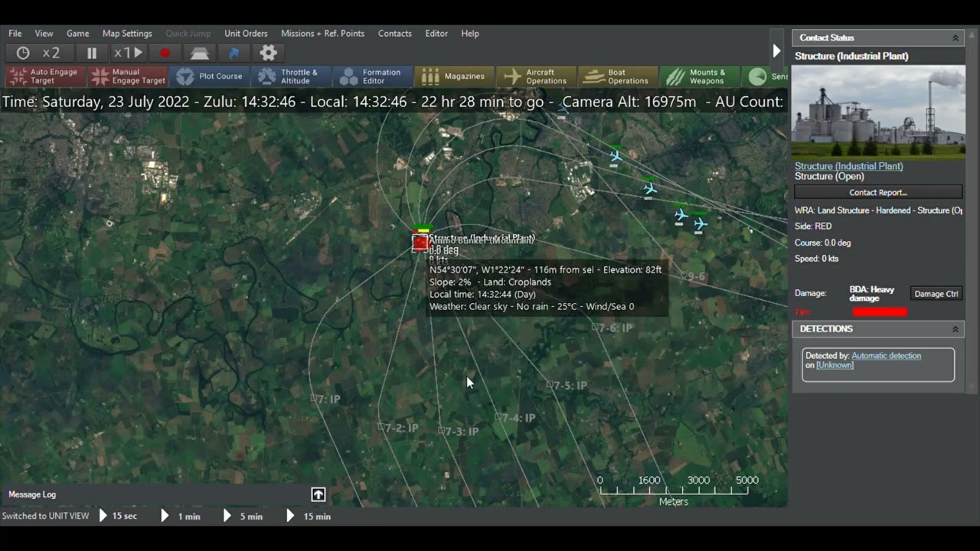The width and height of the screenshot is (980, 551).
Task: Open the Sensors toolbar button
Action: 766,77
